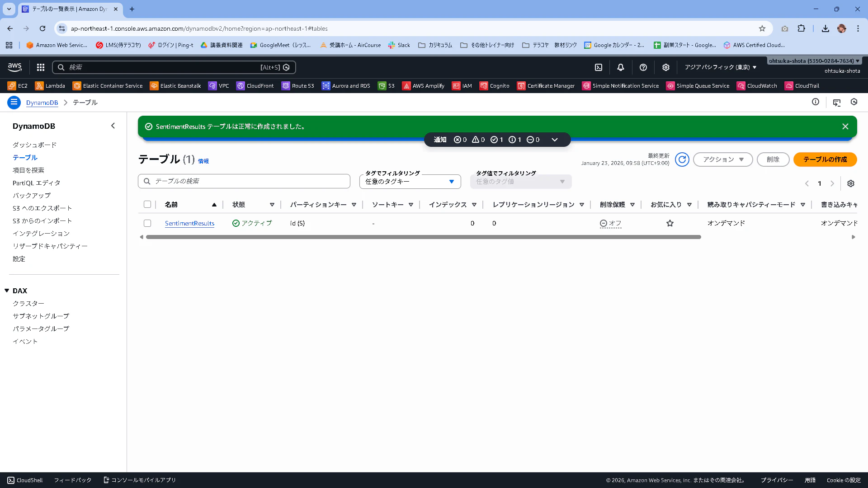
Task: Bookmark this page with the star icon
Action: pos(762,28)
